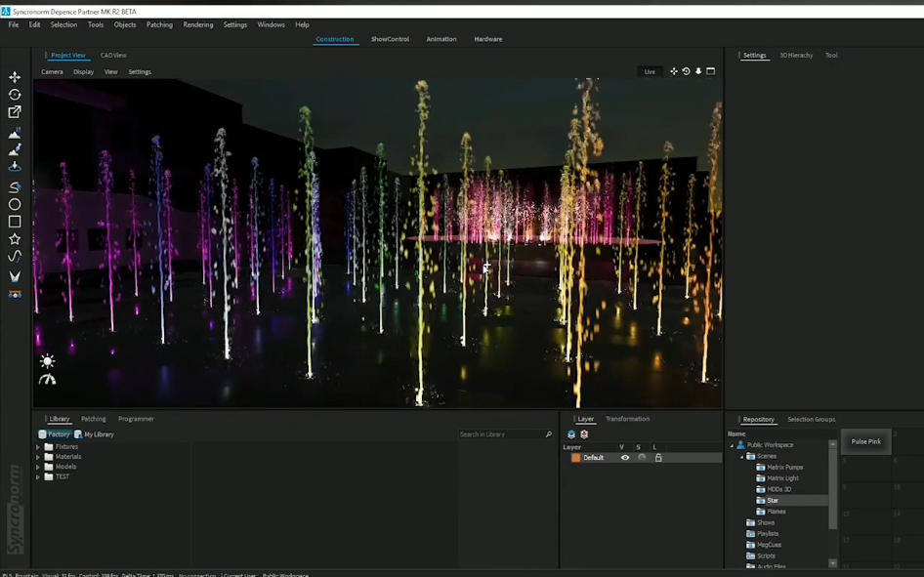924x577 pixels.
Task: Toggle the Live mode button in viewport
Action: [x=650, y=71]
